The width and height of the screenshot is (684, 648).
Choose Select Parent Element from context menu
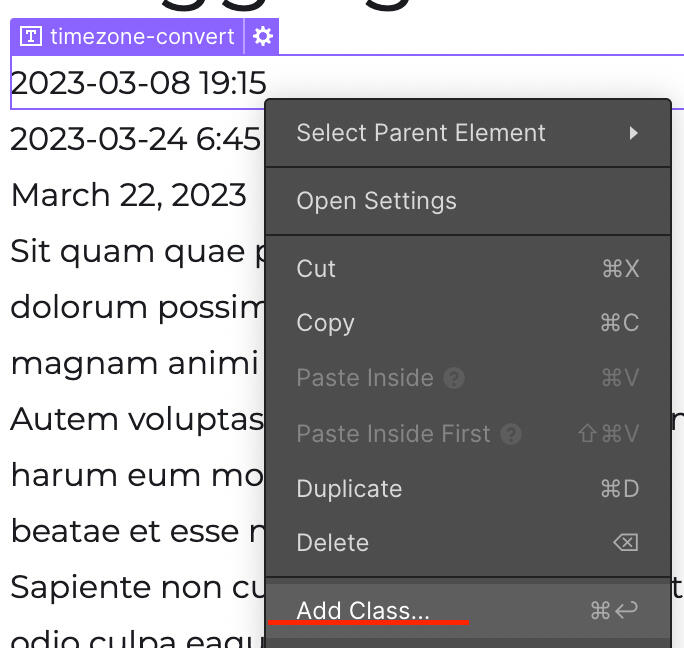(421, 133)
